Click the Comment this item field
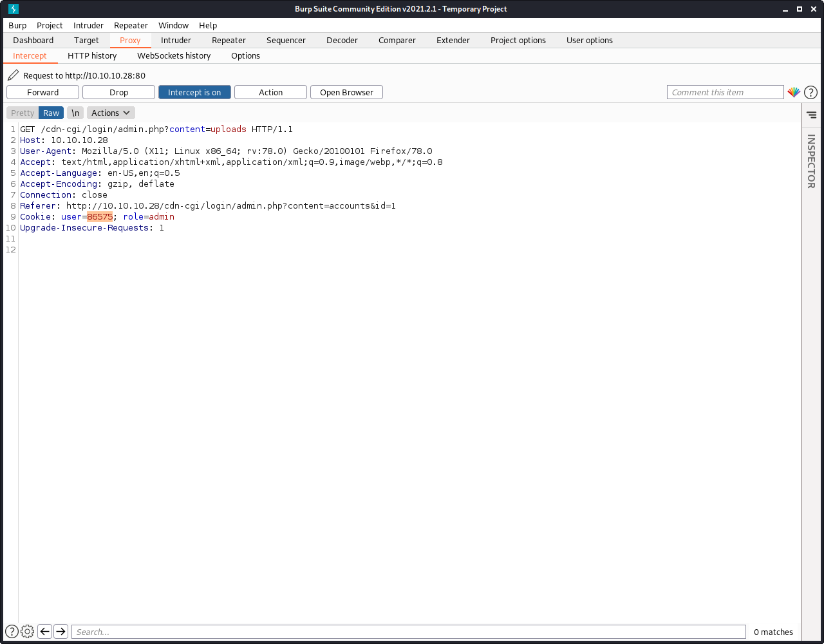The height and width of the screenshot is (644, 824). tap(725, 92)
